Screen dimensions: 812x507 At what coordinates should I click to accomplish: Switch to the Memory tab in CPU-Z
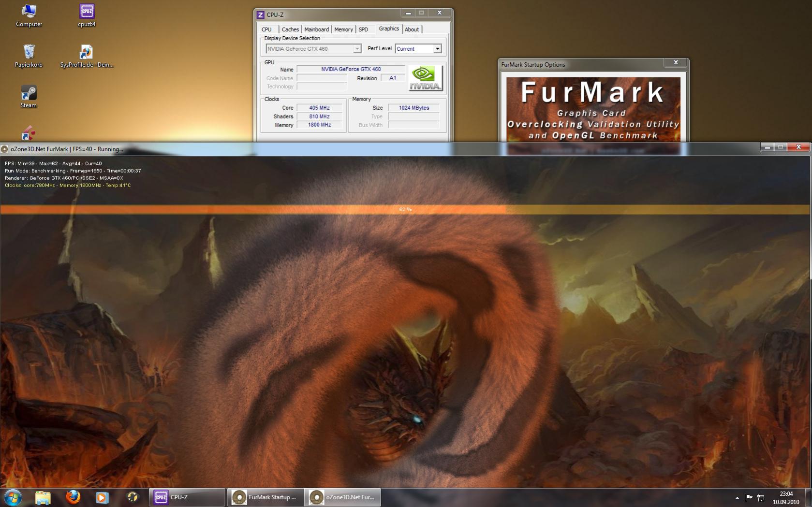tap(343, 29)
